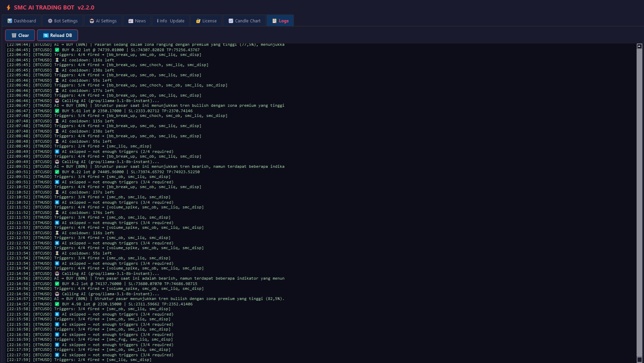Switch to the News tab

(137, 21)
